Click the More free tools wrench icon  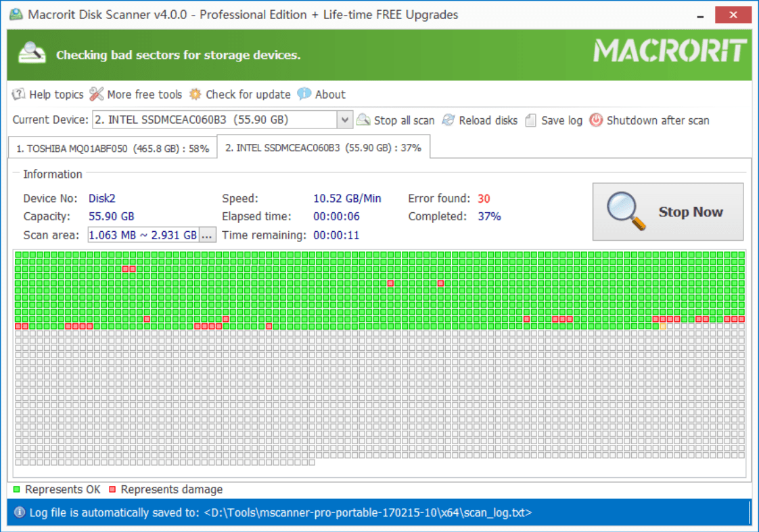[96, 94]
